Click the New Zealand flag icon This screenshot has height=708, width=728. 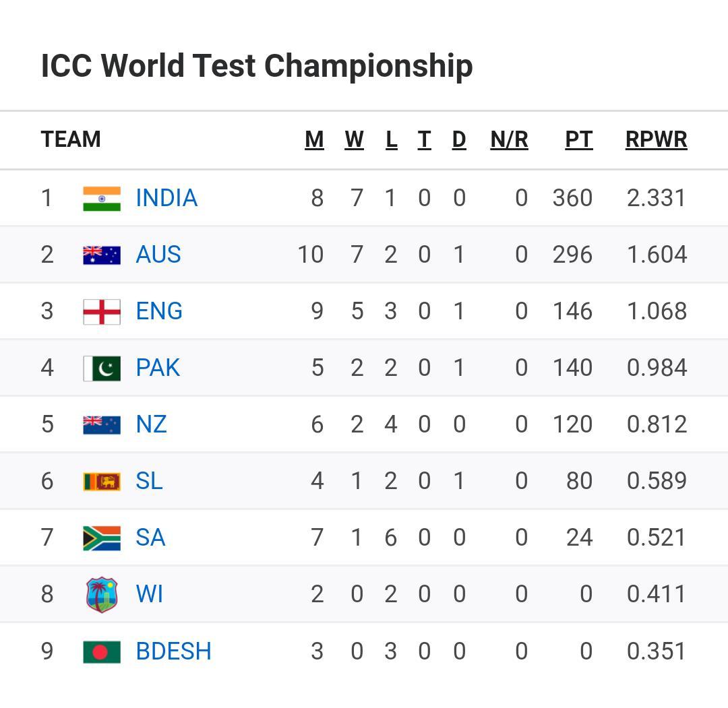(102, 425)
